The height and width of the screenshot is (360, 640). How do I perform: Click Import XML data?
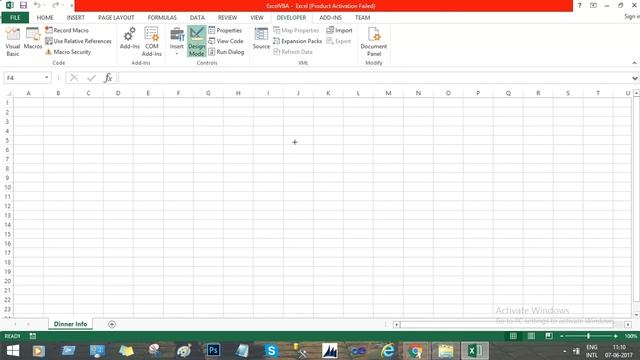(x=339, y=30)
